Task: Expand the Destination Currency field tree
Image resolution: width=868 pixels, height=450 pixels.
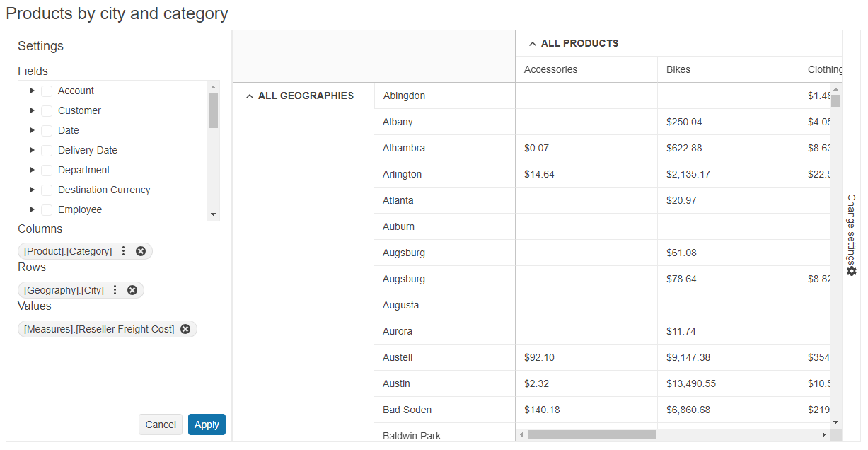Action: click(32, 190)
